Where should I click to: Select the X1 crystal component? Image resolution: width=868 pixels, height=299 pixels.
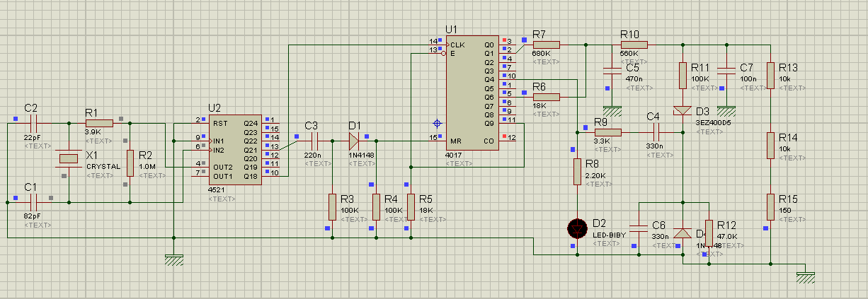(x=69, y=158)
